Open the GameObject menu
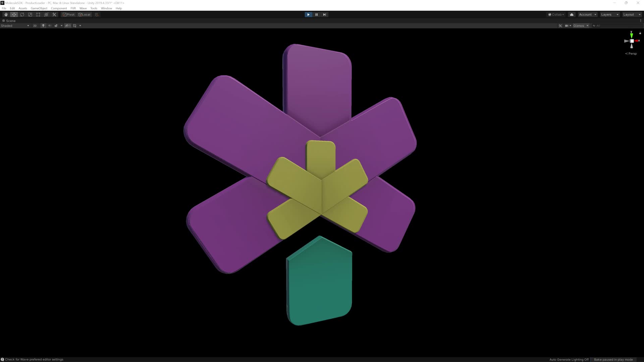The height and width of the screenshot is (362, 644). pyautogui.click(x=39, y=8)
